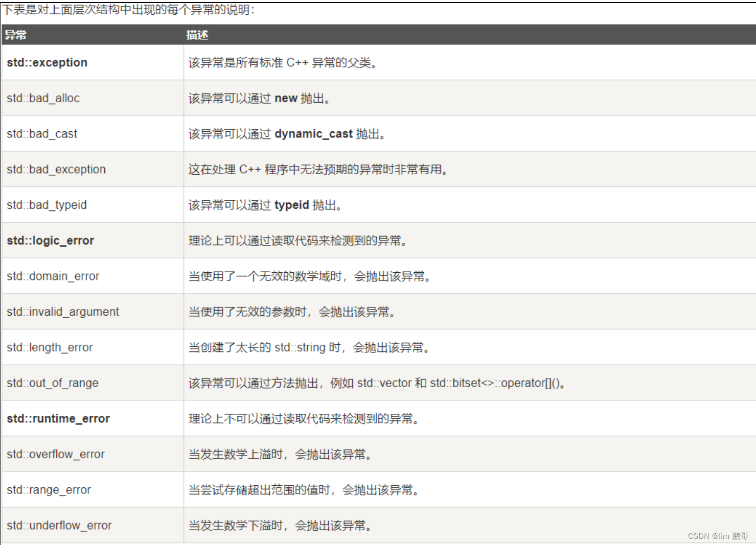
Task: Click description 这在处理 C++ 程序中无法预期的异常时非常有用
Action: (x=318, y=170)
